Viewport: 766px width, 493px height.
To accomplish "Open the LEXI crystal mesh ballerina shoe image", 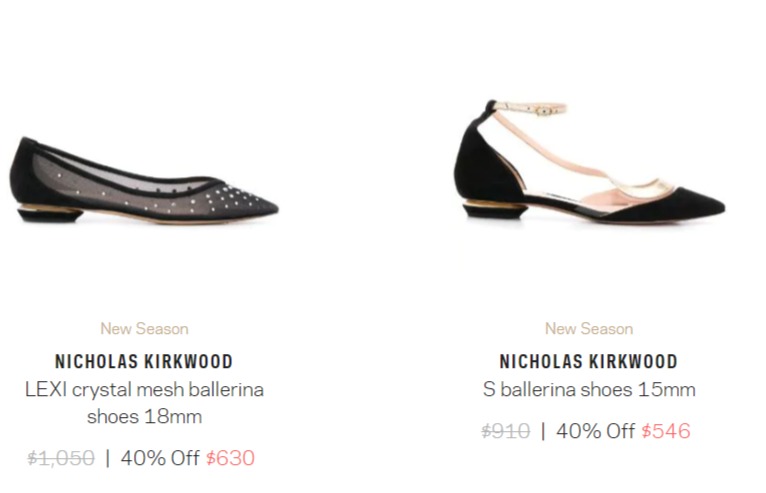I will coord(144,182).
